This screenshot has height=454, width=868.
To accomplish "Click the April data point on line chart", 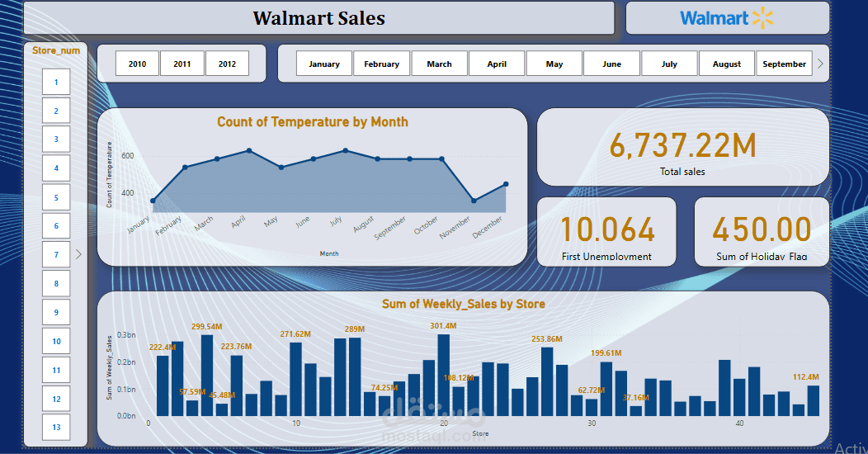I will (249, 150).
